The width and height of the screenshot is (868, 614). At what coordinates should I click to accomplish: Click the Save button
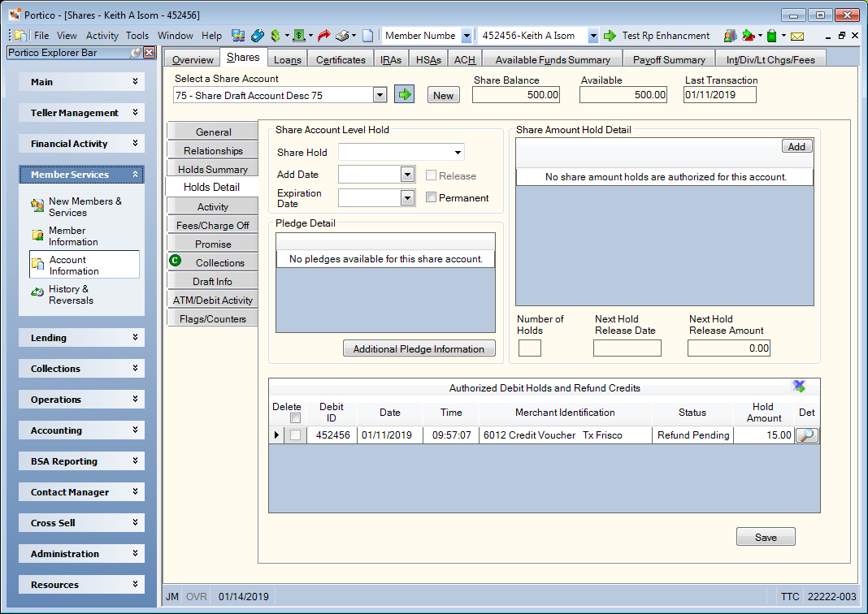(x=766, y=537)
